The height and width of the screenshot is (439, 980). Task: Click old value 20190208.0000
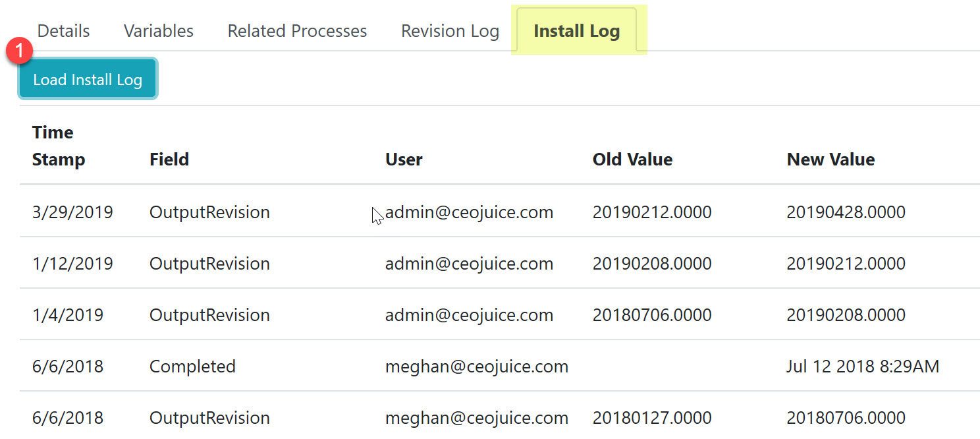click(652, 264)
